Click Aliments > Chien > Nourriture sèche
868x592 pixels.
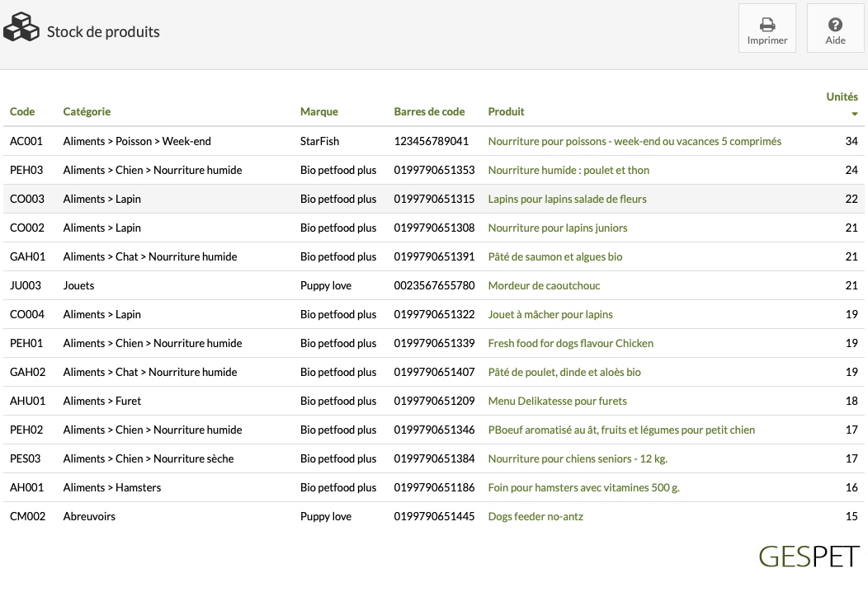pos(149,458)
